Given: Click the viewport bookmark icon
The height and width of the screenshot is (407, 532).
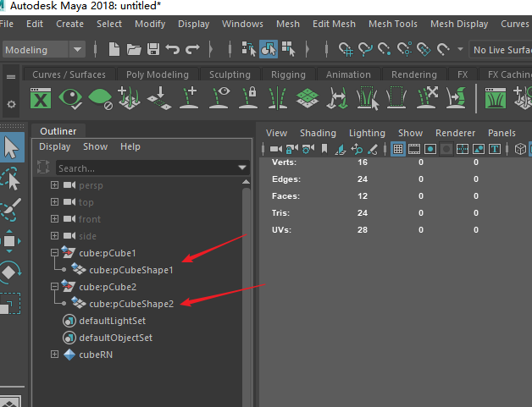Looking at the screenshot, I should point(324,150).
